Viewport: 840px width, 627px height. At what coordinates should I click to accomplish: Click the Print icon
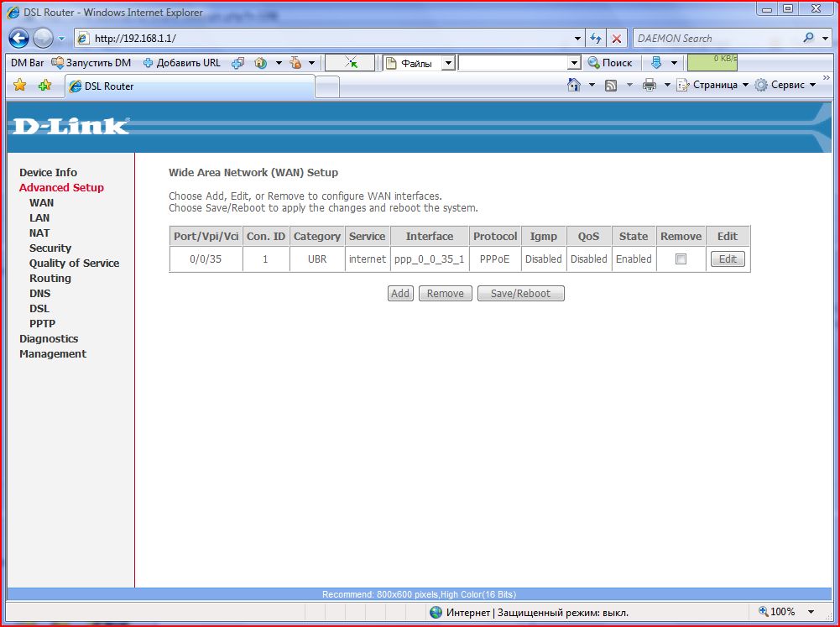pos(650,85)
